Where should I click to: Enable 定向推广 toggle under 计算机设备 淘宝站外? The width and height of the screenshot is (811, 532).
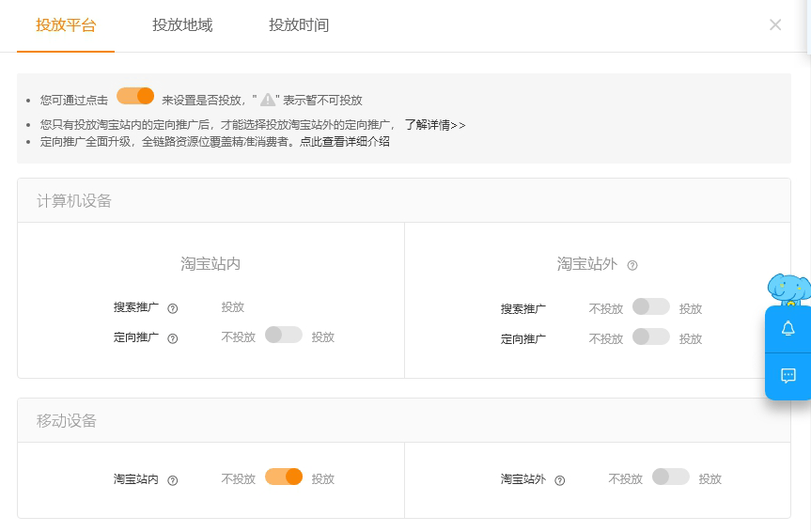[x=651, y=336]
